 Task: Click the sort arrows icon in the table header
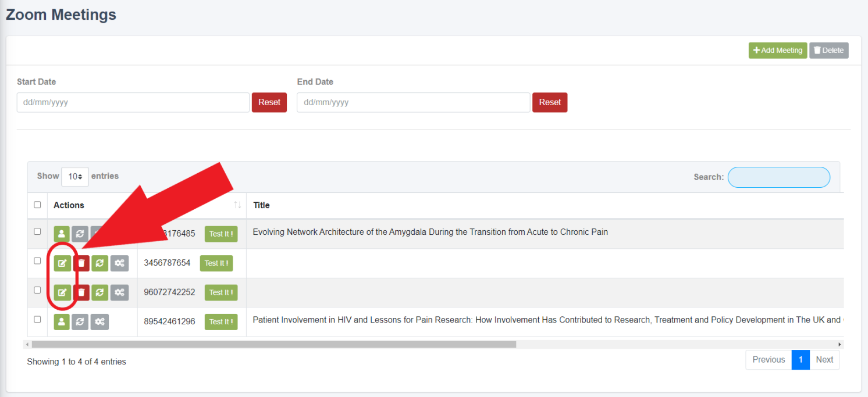(x=237, y=205)
